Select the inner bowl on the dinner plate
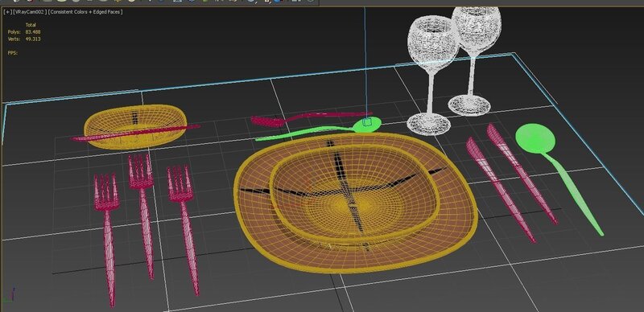This screenshot has height=312, width=644. 353,193
